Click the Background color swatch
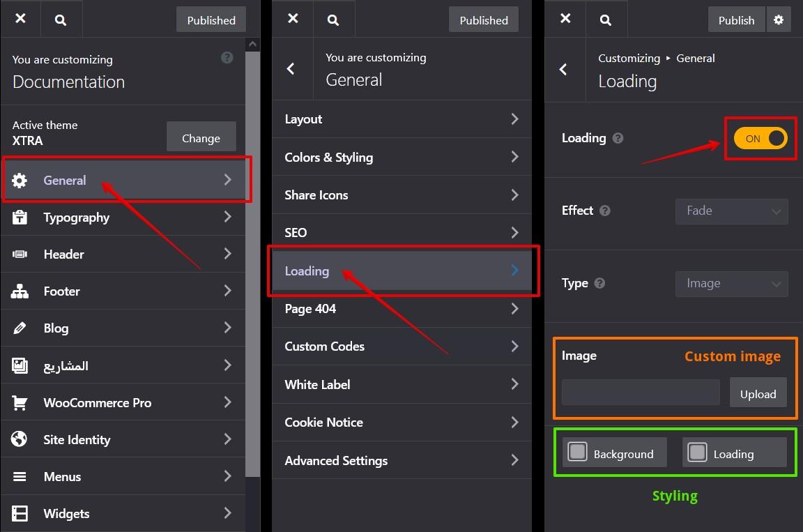This screenshot has height=532, width=803. [x=578, y=453]
